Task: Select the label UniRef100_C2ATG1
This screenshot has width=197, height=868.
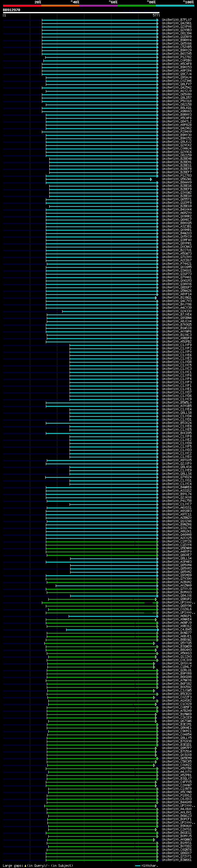Action: click(x=177, y=829)
